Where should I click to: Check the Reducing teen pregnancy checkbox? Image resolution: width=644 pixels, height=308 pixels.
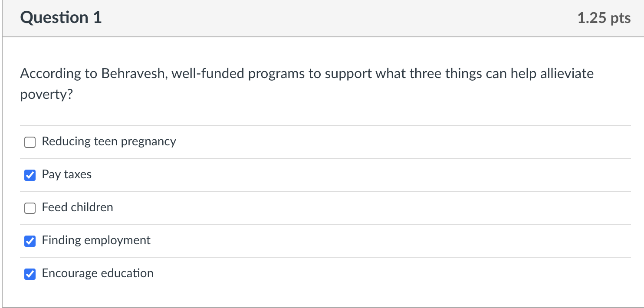click(x=30, y=142)
